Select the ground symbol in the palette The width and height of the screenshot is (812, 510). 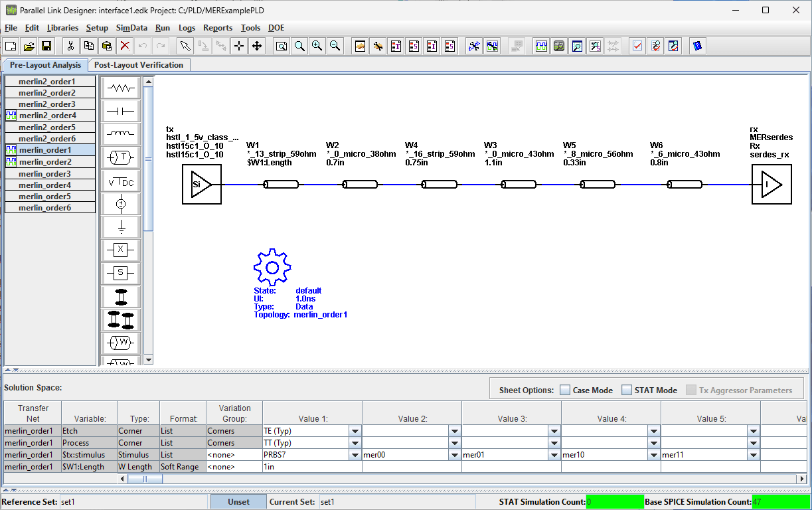click(120, 227)
